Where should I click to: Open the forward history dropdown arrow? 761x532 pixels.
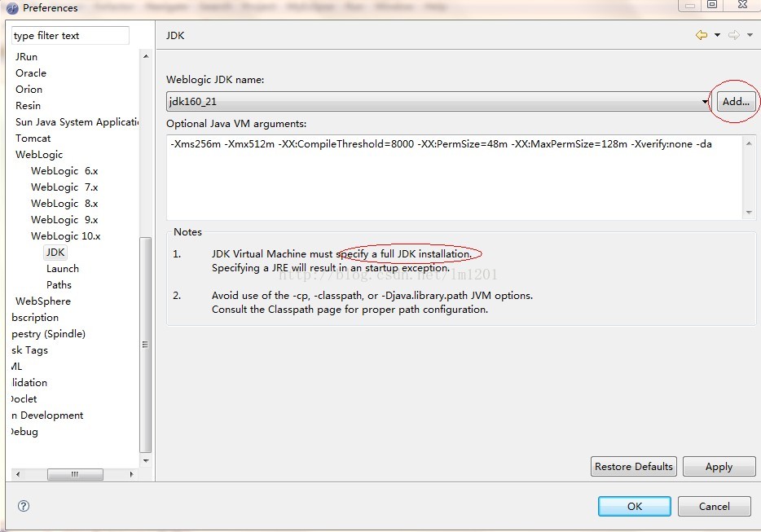[x=750, y=35]
